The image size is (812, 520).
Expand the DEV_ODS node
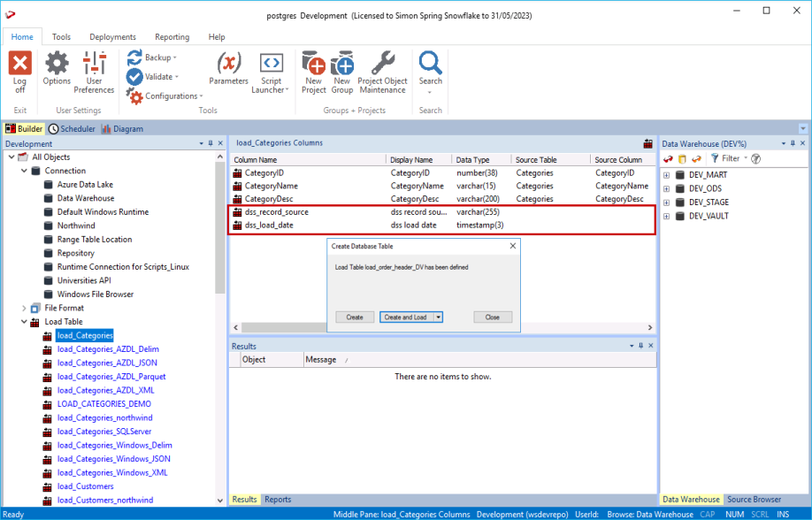pos(666,188)
